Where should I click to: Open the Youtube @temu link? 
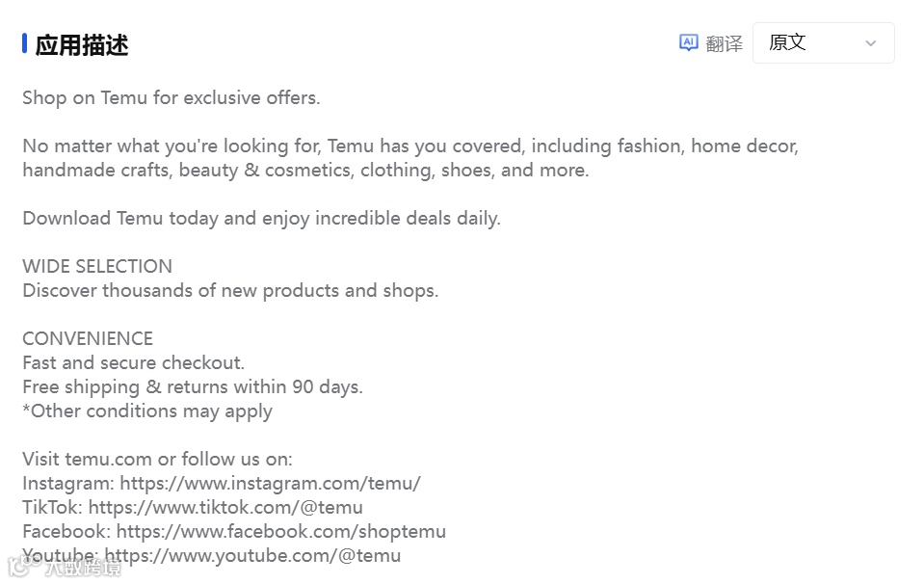pos(252,555)
